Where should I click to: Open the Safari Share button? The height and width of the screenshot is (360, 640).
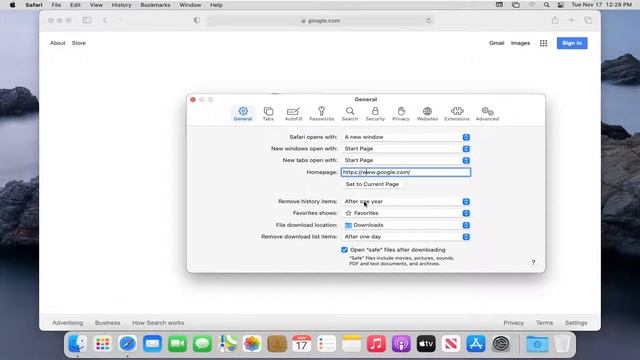click(555, 20)
